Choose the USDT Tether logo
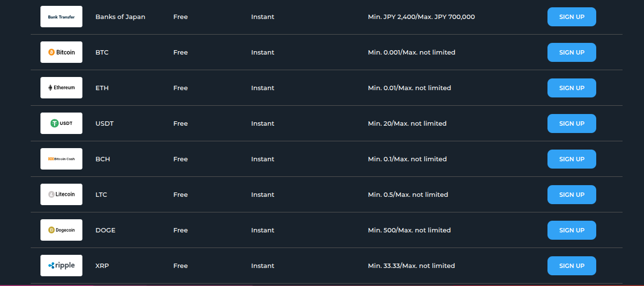 pos(61,123)
